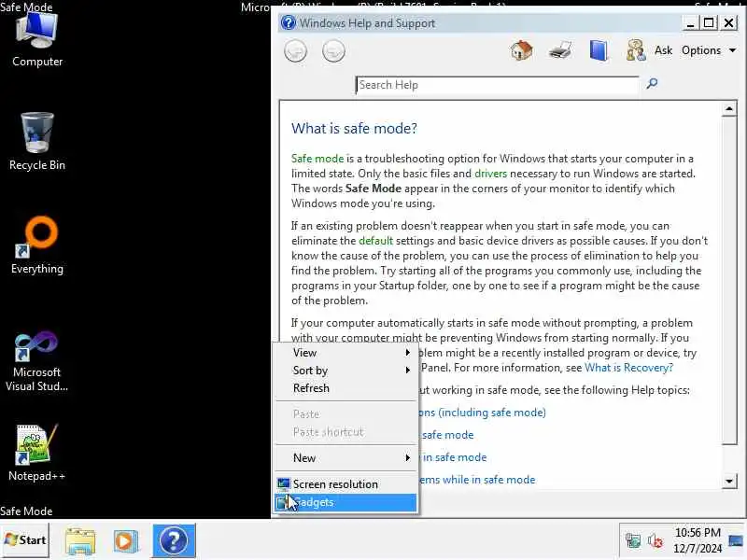Follow the What is Recovery? link

point(628,368)
